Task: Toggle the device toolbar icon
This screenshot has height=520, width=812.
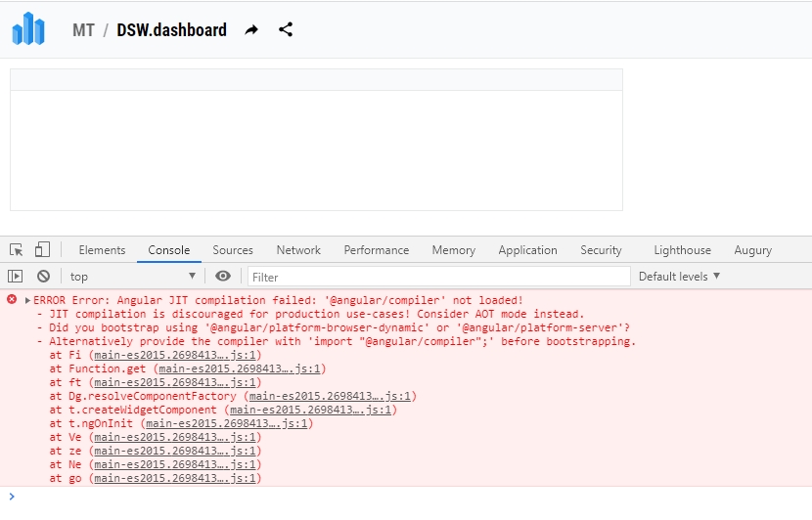Action: [42, 250]
